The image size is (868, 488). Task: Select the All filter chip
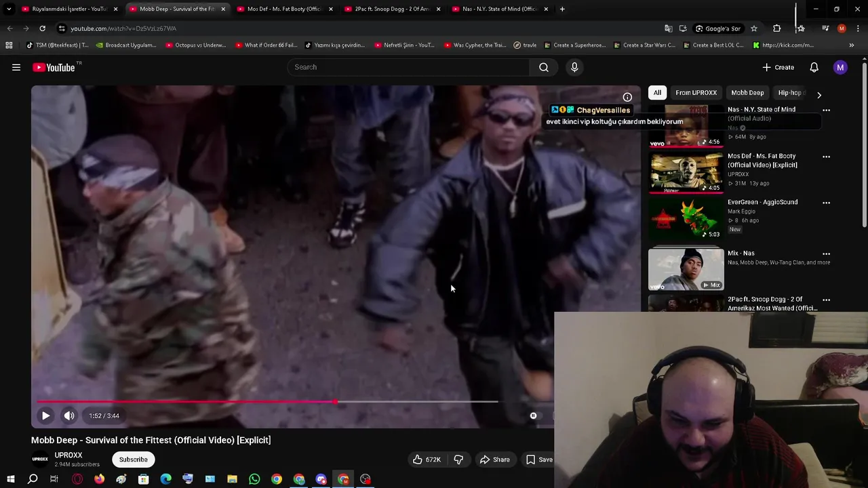[657, 93]
